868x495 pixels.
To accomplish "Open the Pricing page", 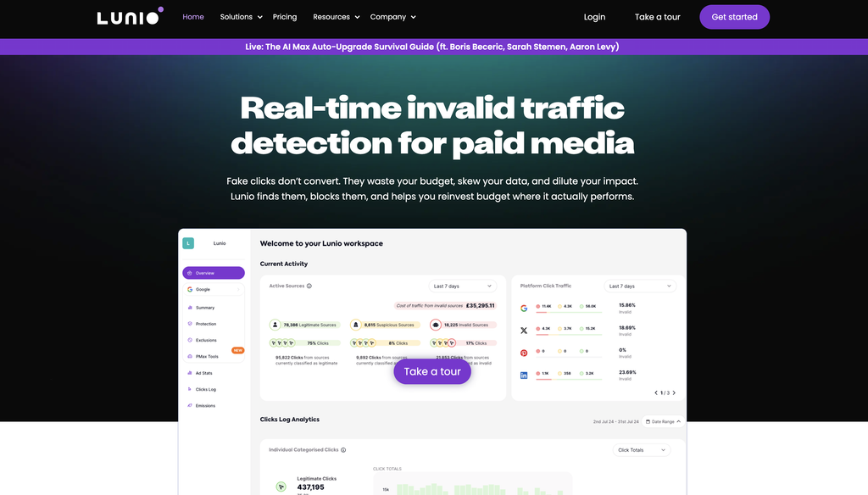I will pos(285,17).
